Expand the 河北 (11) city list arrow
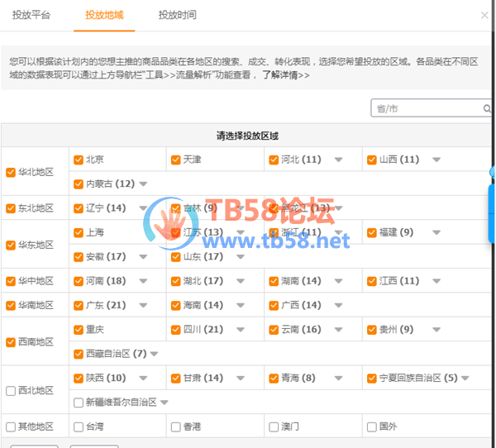The height and width of the screenshot is (448, 496). click(338, 160)
